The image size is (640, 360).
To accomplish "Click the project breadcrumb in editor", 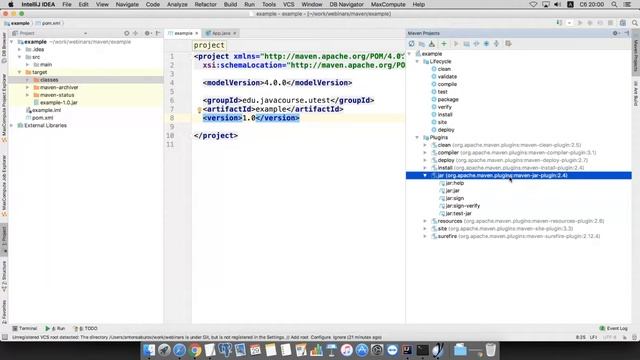I will [209, 45].
